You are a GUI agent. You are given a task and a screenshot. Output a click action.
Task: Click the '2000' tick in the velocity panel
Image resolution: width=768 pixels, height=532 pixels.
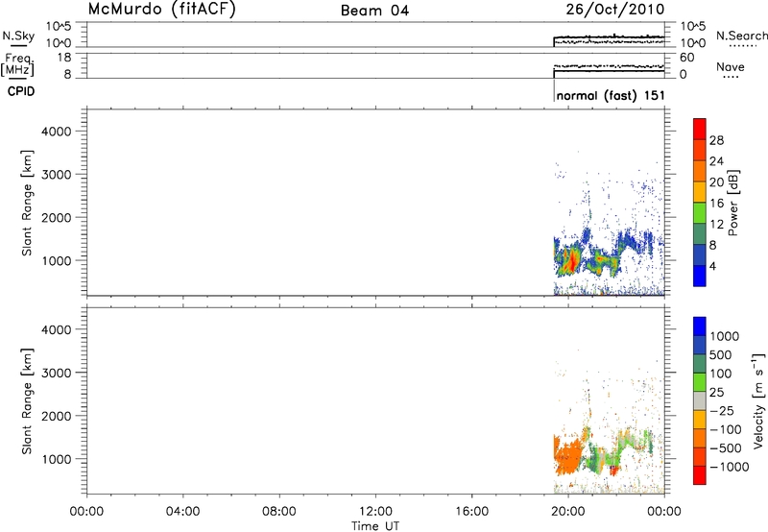pos(57,416)
